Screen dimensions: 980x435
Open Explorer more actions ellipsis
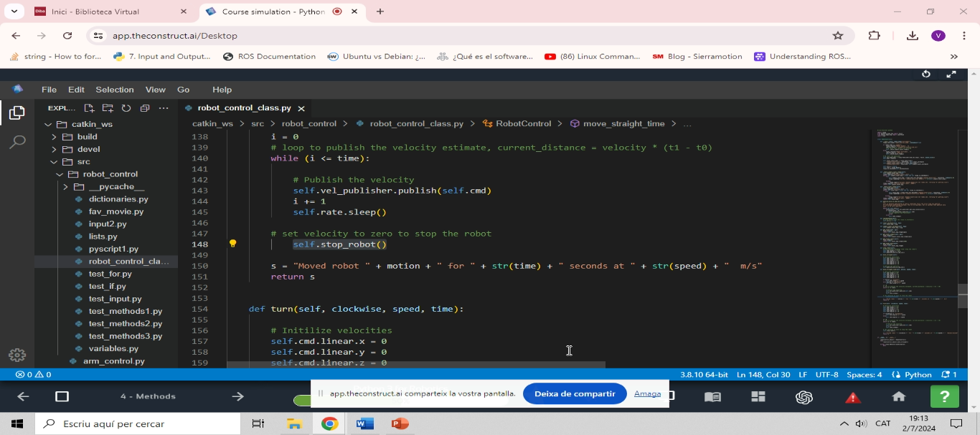coord(164,108)
